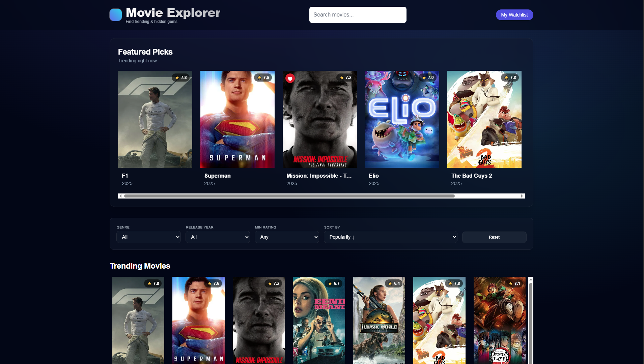Open My Watchlist
The width and height of the screenshot is (644, 364).
pos(514,15)
